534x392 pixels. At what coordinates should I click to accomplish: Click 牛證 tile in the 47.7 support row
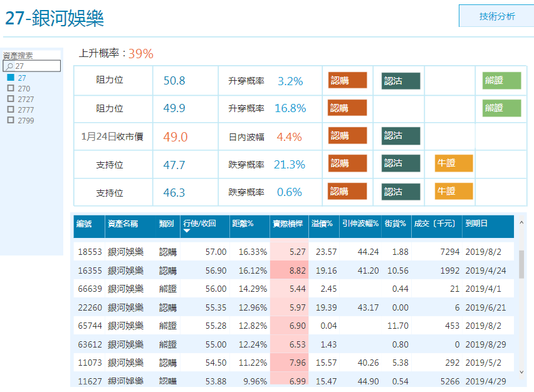click(x=453, y=163)
